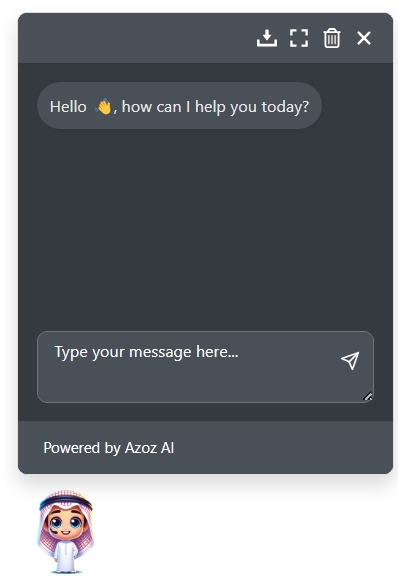Delete the conversation with the trash icon
This screenshot has width=398, height=580.
tap(332, 38)
